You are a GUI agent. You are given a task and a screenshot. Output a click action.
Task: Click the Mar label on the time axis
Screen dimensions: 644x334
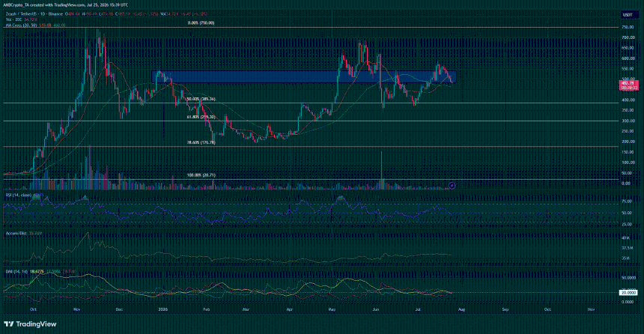[x=246, y=309]
